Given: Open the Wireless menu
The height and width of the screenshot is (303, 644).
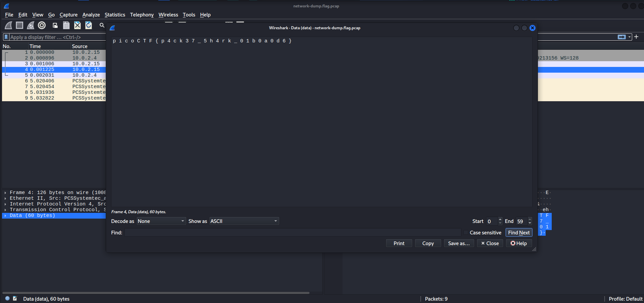Looking at the screenshot, I should point(168,15).
